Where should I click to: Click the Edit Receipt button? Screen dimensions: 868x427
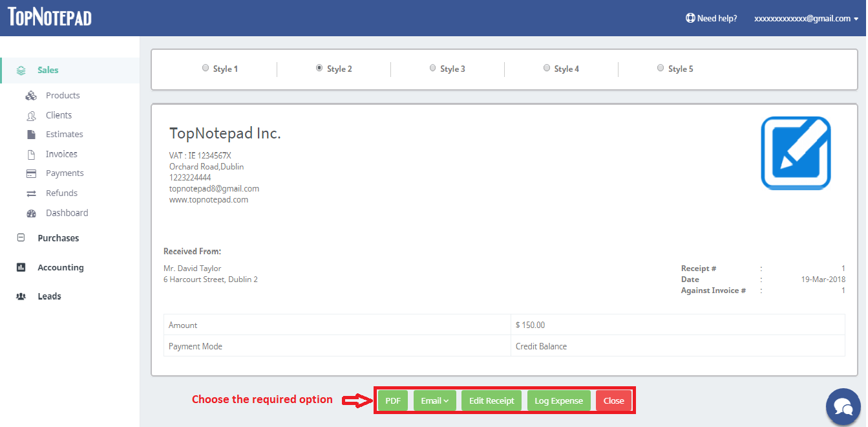[492, 400]
